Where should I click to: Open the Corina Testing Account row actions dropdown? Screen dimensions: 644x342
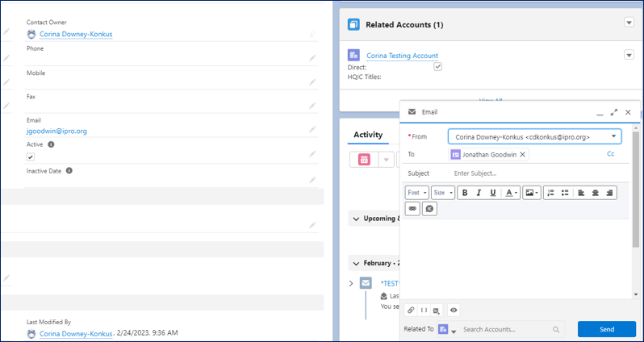click(x=629, y=55)
